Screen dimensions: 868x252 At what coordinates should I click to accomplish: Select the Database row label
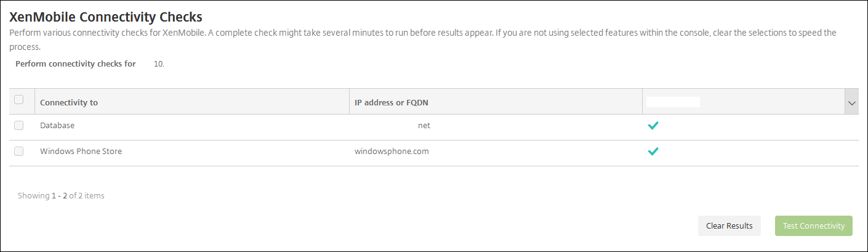coord(57,125)
